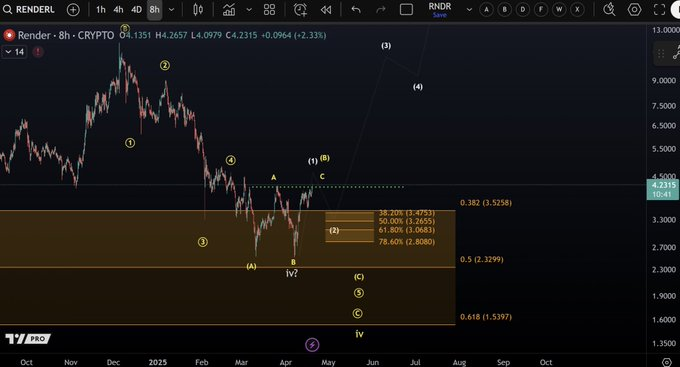The height and width of the screenshot is (367, 680).
Task: Click the iv? wave label
Action: click(292, 273)
